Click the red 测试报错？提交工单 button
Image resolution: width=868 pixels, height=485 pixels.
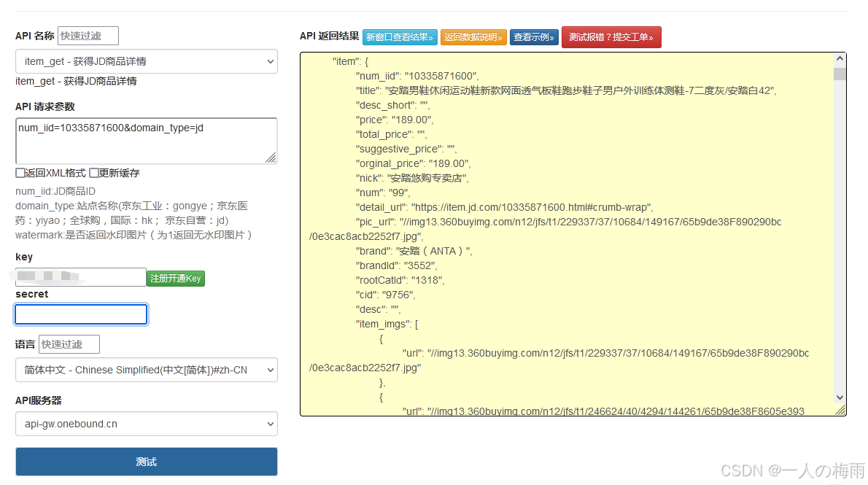611,37
